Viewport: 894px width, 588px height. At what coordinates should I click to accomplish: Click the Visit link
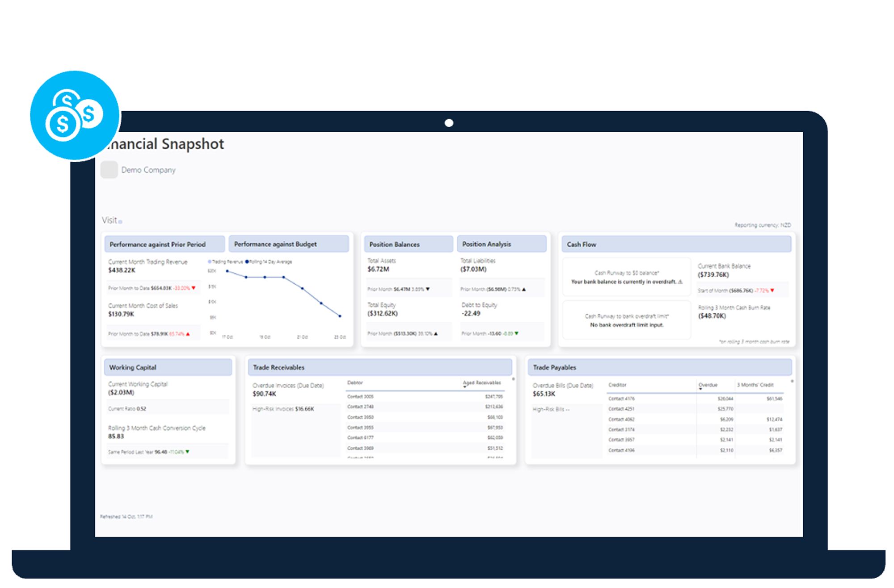[x=109, y=220]
